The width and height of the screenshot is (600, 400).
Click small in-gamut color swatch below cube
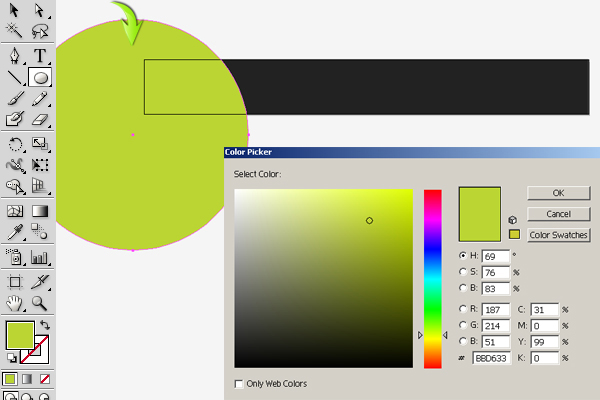(x=514, y=234)
